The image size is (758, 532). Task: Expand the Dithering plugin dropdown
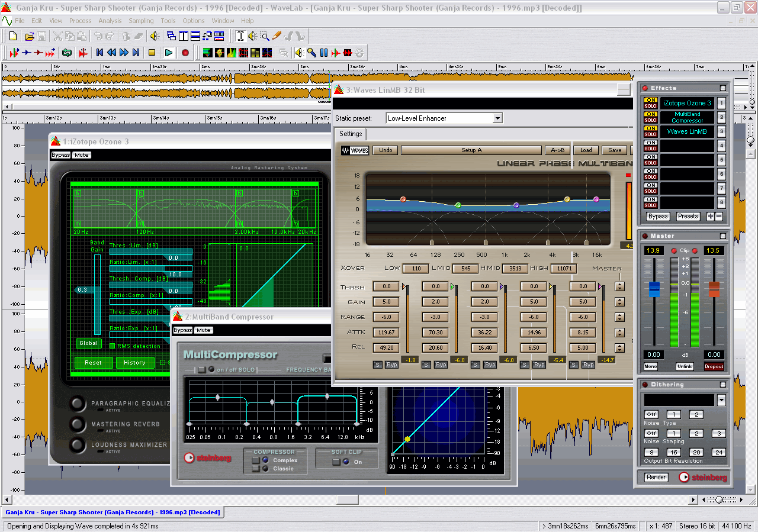tap(721, 401)
